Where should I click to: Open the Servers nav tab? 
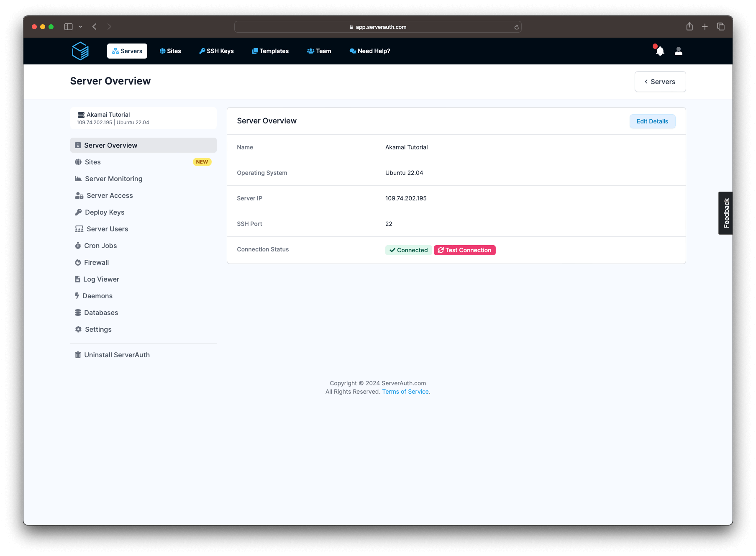pos(127,51)
